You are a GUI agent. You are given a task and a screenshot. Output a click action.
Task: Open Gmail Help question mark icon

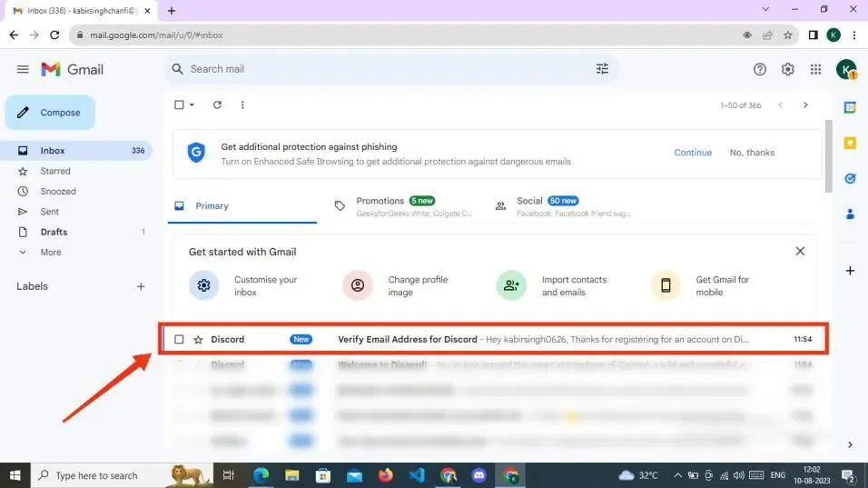pyautogui.click(x=759, y=69)
